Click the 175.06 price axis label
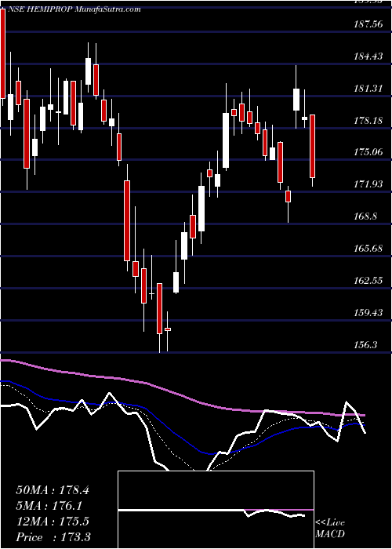392x549 pixels. click(x=368, y=152)
